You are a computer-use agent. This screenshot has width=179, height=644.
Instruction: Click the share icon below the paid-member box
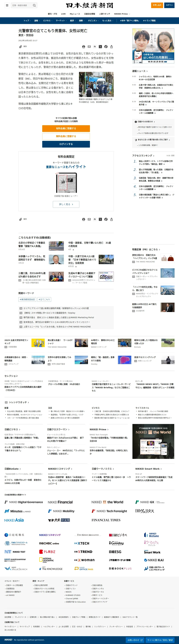[x=112, y=219]
